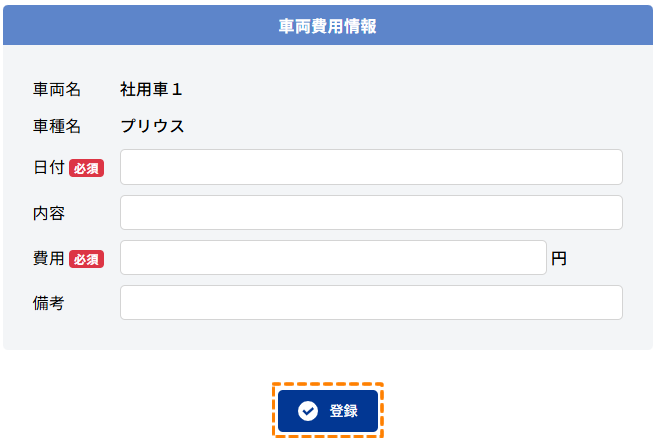The image size is (663, 443).
Task: Click empty gray area below 備考 field
Action: pyautogui.click(x=328, y=335)
